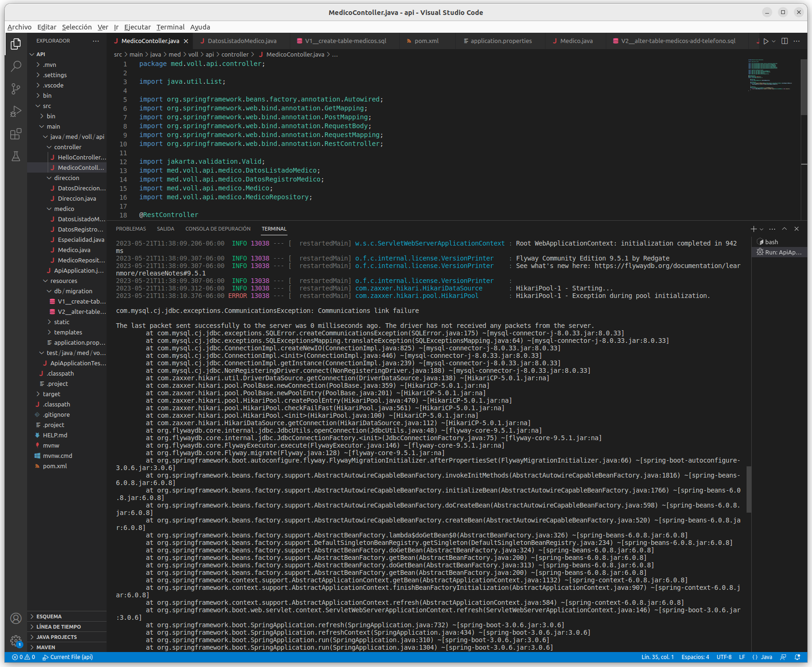Open pom.xml in explorer tree
This screenshot has width=812, height=667.
pyautogui.click(x=67, y=466)
